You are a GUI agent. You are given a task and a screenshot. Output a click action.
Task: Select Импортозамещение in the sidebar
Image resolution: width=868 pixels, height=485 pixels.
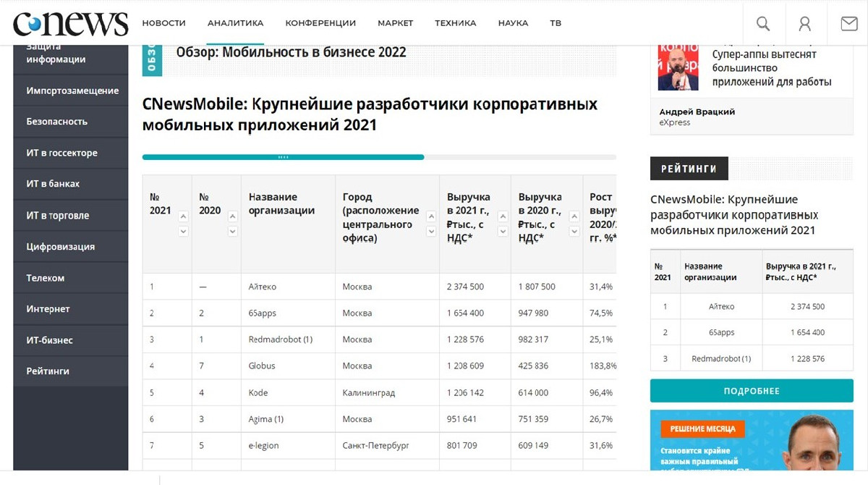coord(72,90)
